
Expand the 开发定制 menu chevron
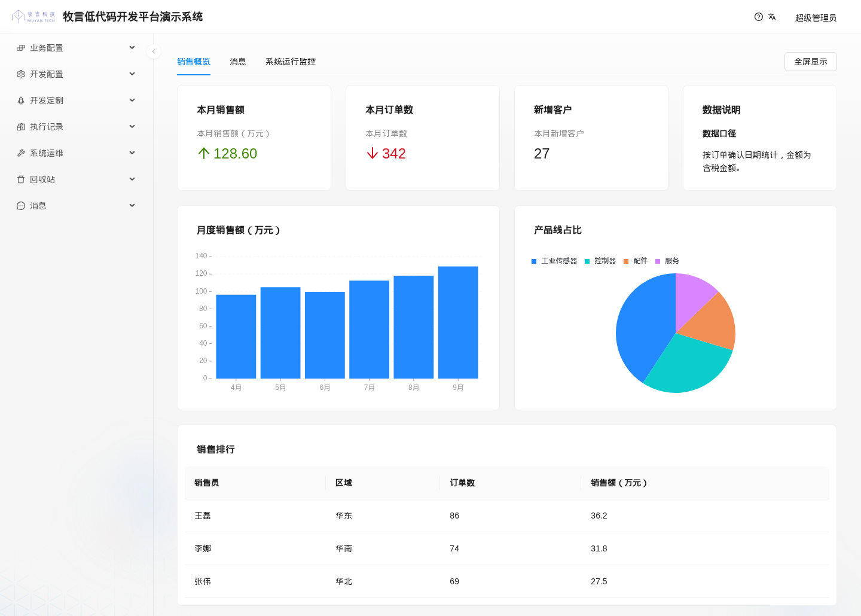pos(132,100)
